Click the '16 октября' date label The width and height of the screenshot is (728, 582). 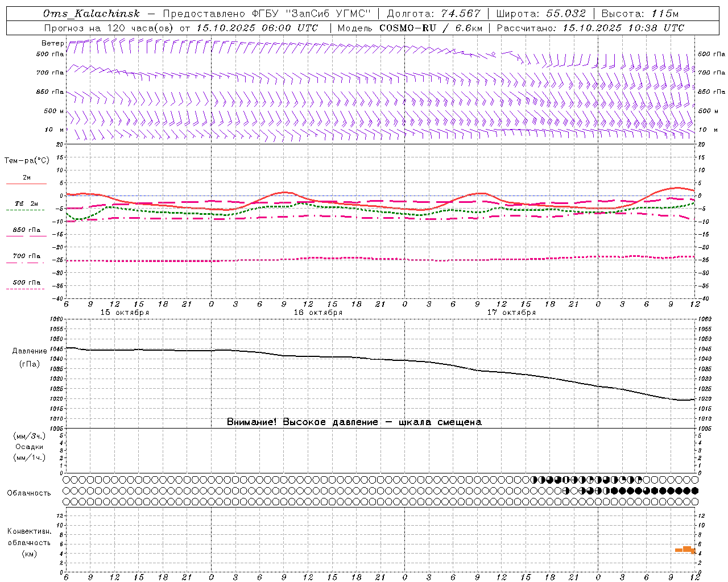(318, 313)
